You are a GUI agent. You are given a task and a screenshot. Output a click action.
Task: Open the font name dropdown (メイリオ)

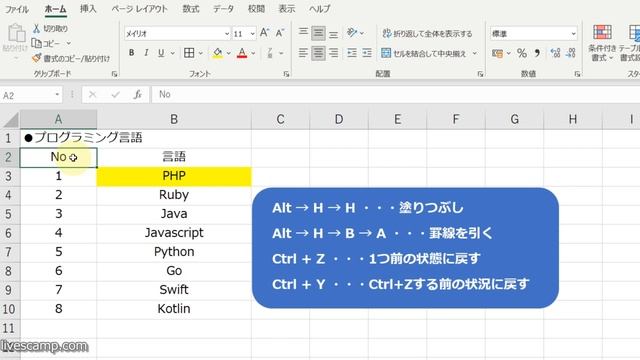pyautogui.click(x=227, y=33)
